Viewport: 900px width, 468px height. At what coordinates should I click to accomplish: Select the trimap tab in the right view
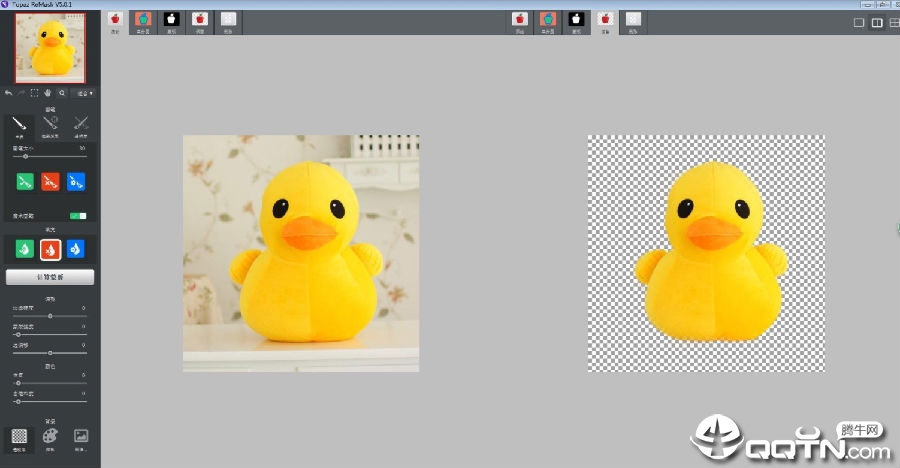(548, 22)
